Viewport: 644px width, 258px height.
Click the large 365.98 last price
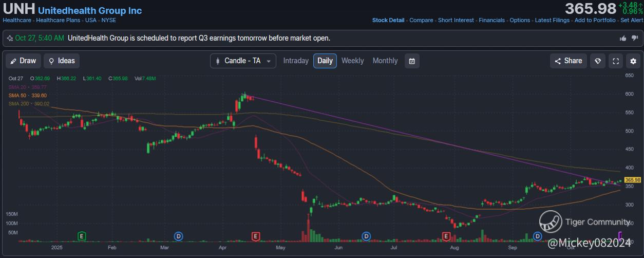tap(590, 9)
